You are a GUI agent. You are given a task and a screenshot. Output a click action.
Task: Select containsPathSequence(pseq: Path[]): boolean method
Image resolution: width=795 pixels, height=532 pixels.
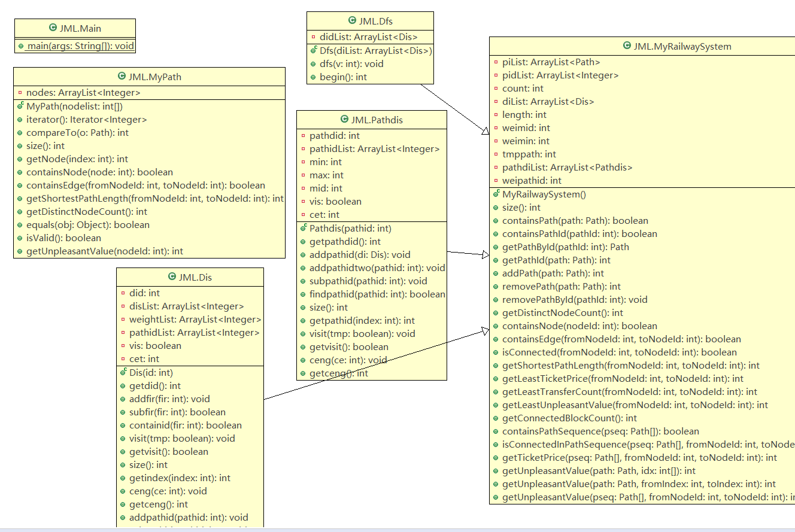point(600,431)
